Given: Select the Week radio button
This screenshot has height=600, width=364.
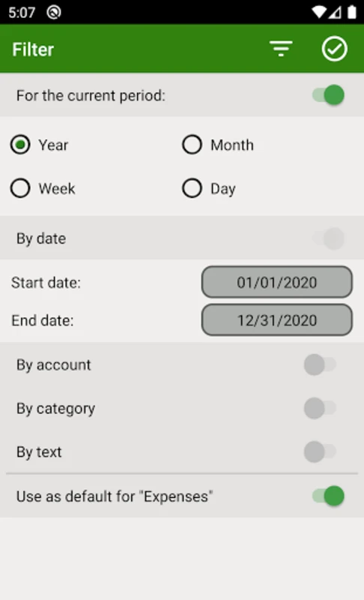Looking at the screenshot, I should (x=20, y=188).
